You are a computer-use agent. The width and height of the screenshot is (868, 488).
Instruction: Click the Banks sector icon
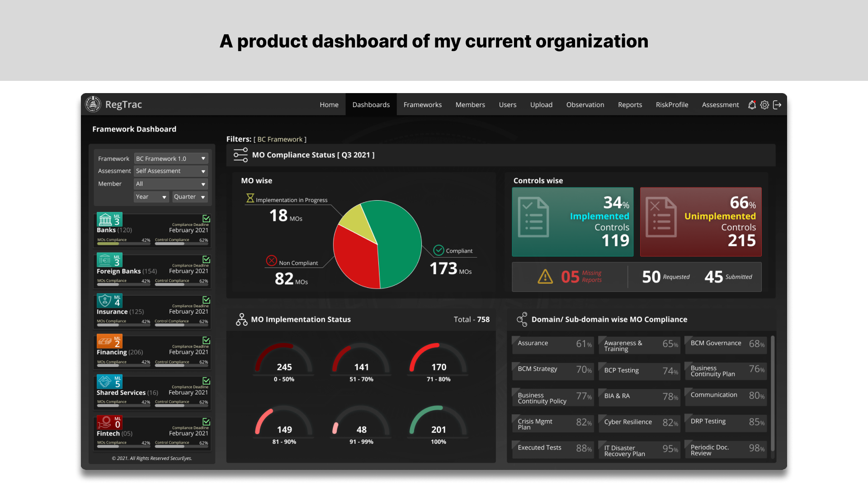pyautogui.click(x=105, y=220)
